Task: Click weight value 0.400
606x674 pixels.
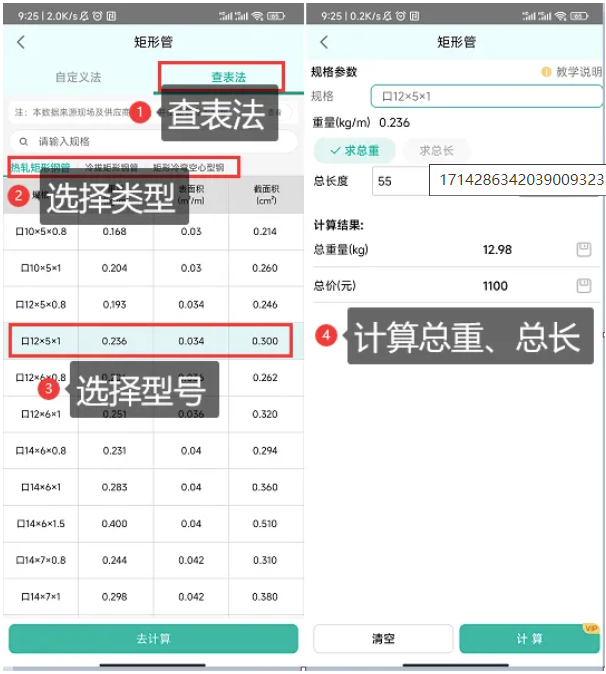Action: pos(114,524)
